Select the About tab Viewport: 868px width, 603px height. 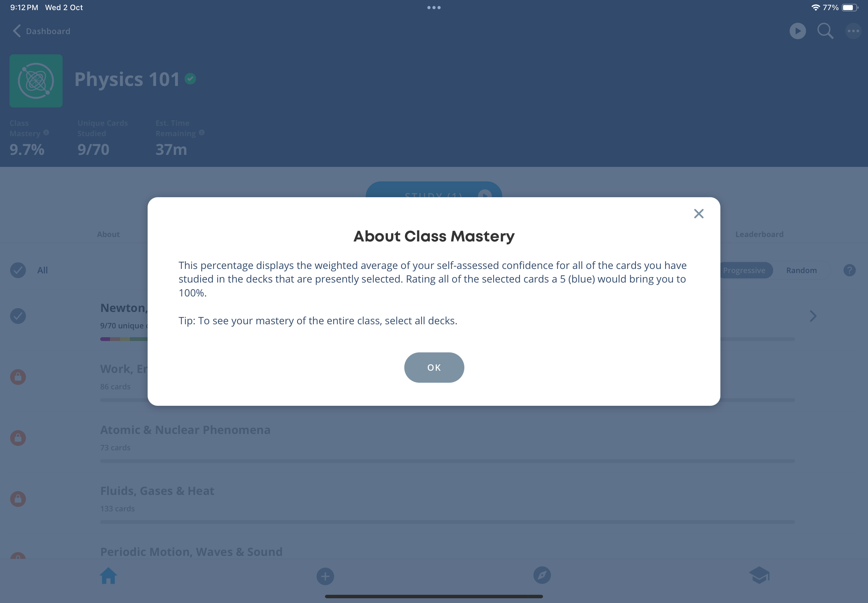108,234
